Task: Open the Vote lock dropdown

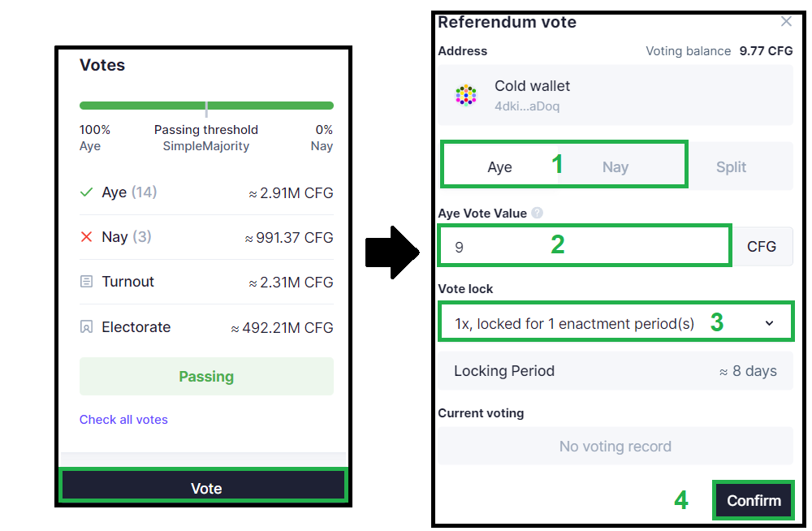Action: coord(615,323)
